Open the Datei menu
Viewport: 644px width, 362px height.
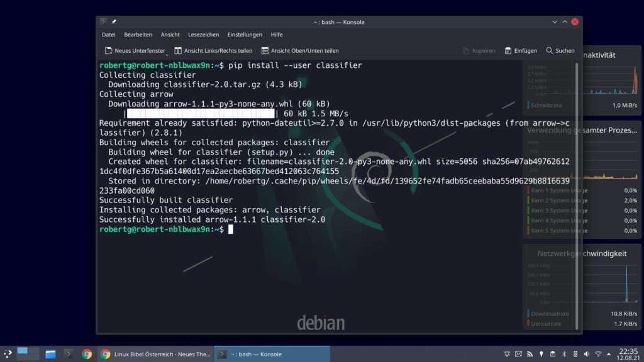pyautogui.click(x=108, y=35)
